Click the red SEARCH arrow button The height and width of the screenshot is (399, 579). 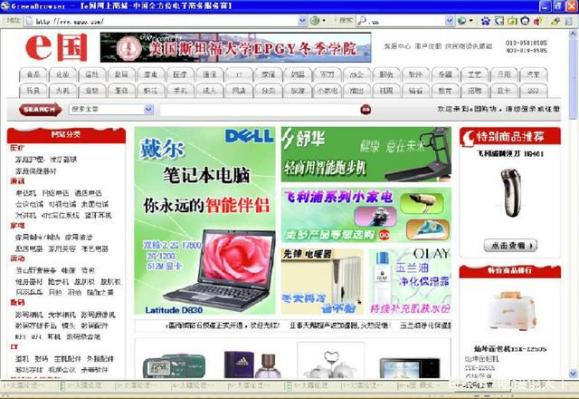point(40,109)
